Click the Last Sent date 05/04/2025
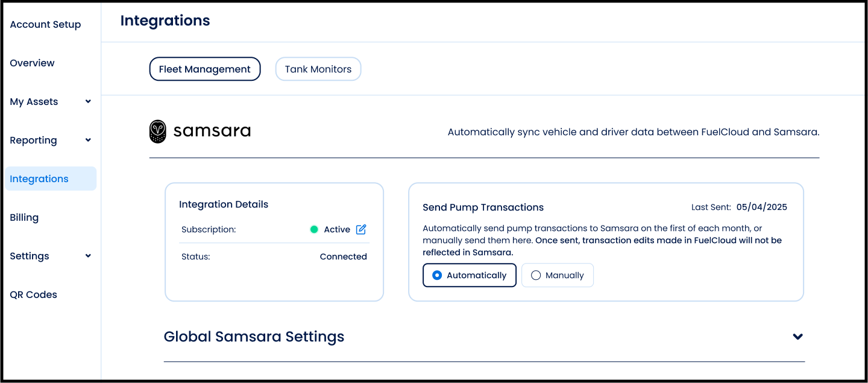This screenshot has height=383, width=868. pyautogui.click(x=761, y=207)
